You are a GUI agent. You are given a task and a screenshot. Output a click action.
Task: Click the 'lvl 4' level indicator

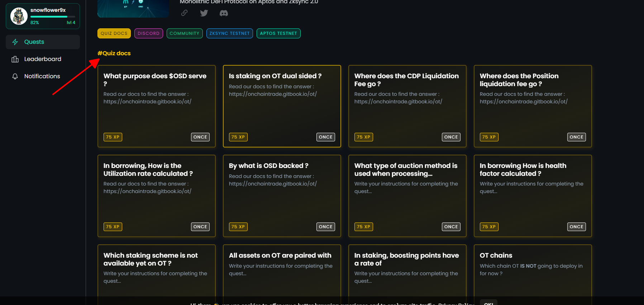[x=71, y=23]
